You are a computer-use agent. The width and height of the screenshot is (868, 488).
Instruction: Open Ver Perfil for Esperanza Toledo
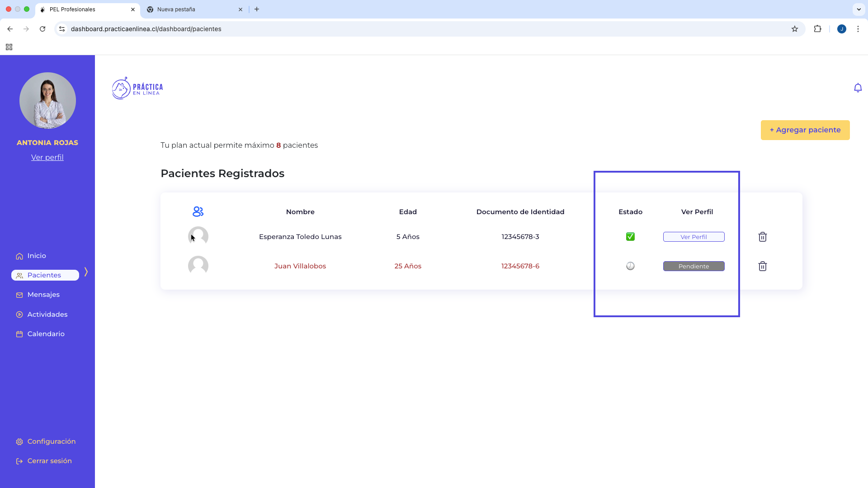pos(693,237)
